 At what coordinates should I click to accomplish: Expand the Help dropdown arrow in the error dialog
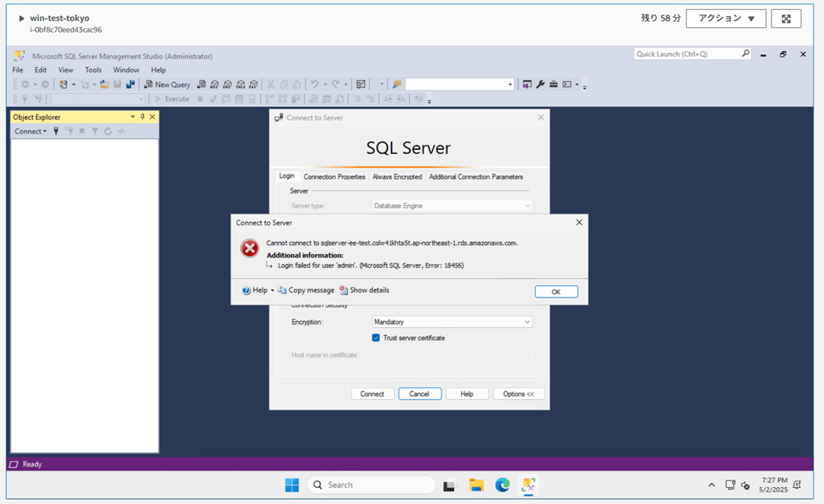[272, 290]
